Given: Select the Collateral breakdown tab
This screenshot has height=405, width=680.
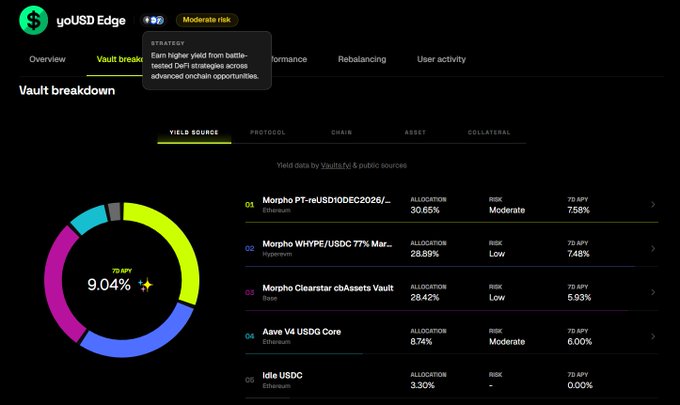Looking at the screenshot, I should pyautogui.click(x=489, y=133).
